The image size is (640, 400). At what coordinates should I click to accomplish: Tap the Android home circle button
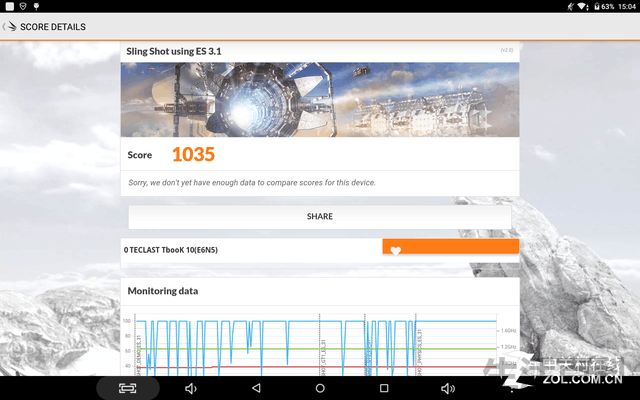click(320, 388)
